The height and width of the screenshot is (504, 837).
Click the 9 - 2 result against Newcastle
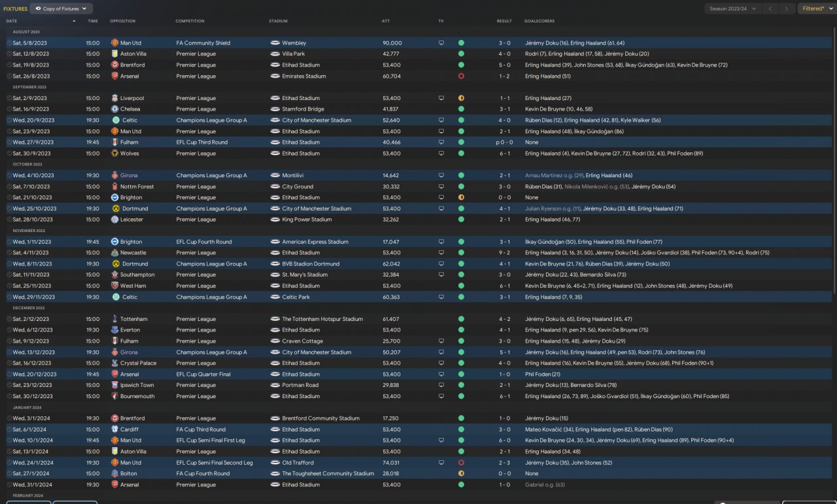pos(504,253)
